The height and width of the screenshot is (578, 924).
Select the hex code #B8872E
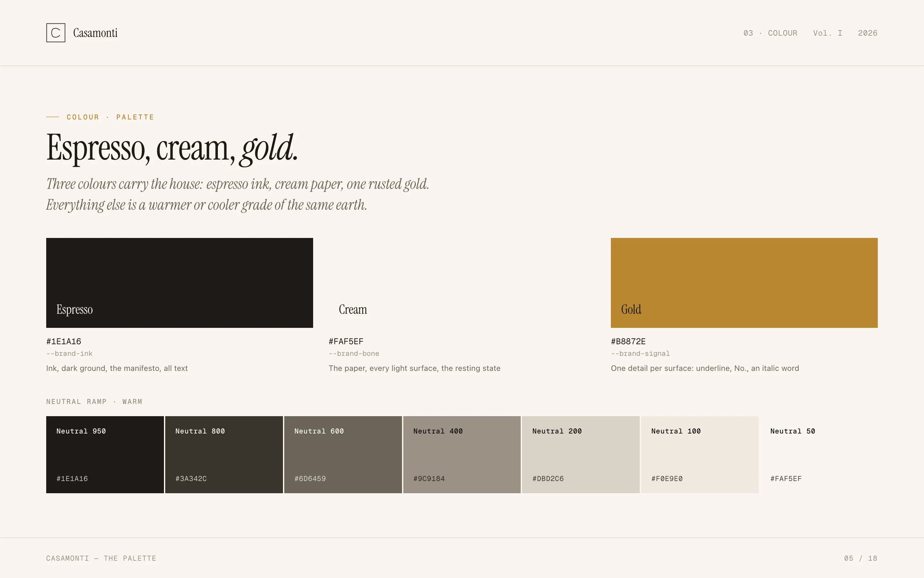pyautogui.click(x=628, y=341)
